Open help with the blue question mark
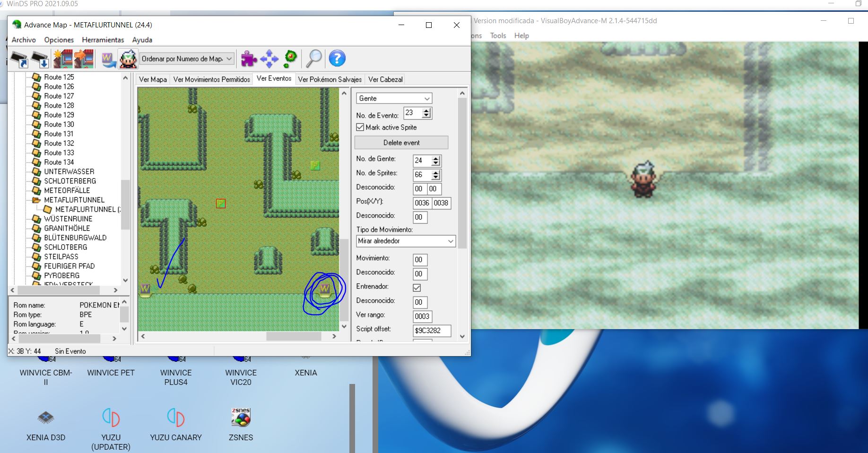Screen dimensions: 868x453 337,59
